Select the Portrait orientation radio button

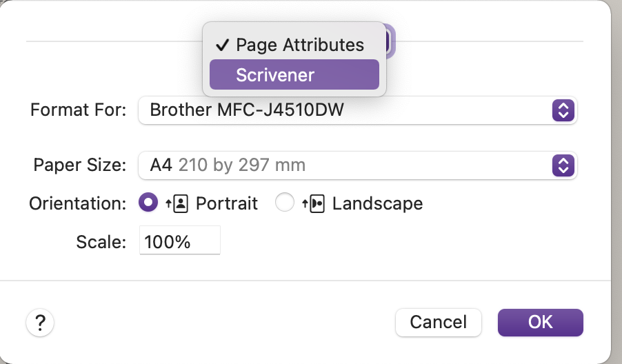click(148, 202)
